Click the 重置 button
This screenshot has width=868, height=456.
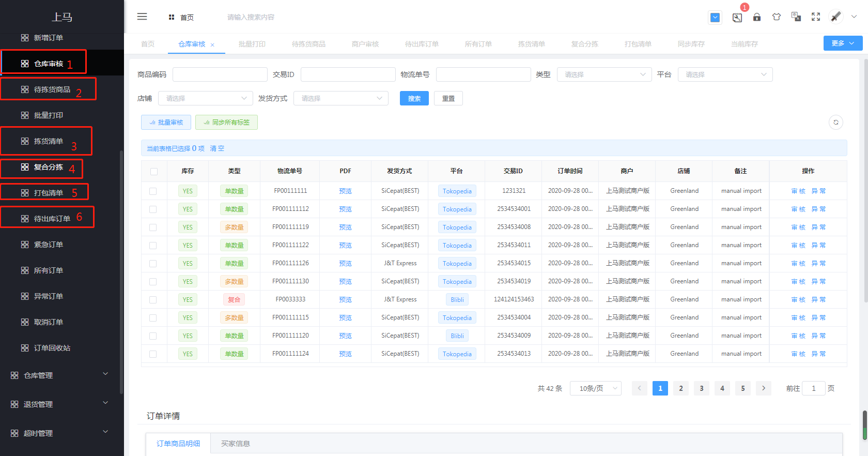(448, 98)
